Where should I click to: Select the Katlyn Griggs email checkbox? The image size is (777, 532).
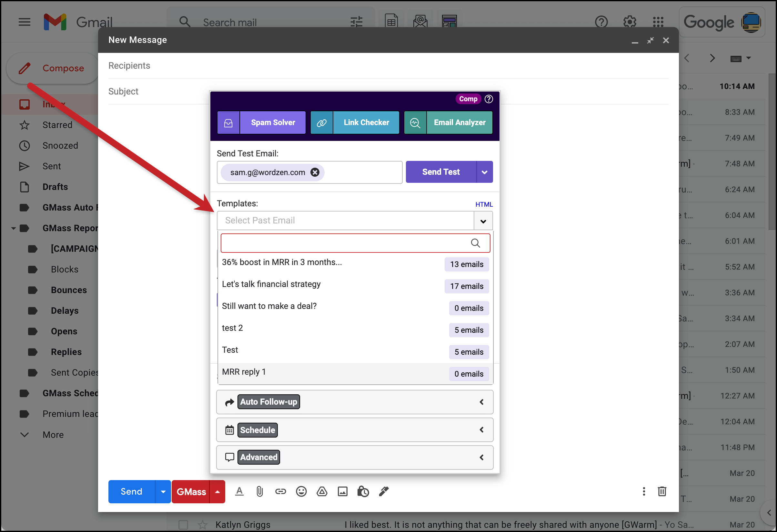click(183, 525)
